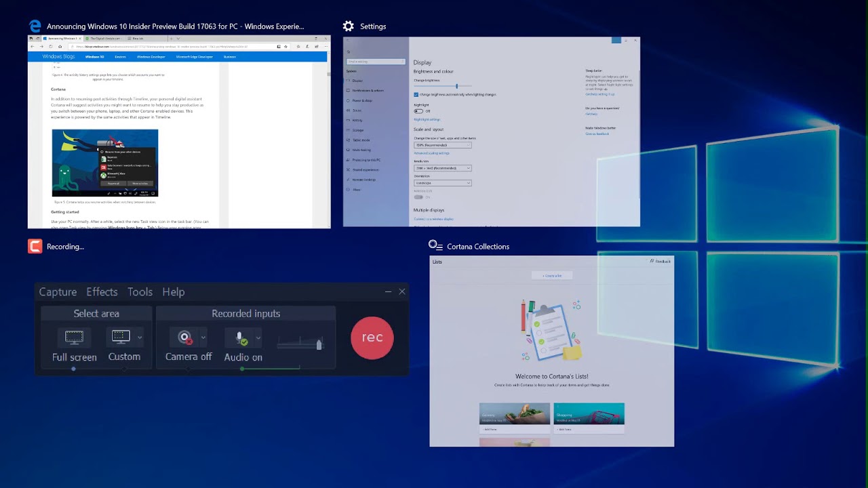The image size is (868, 488).
Task: Click Give us feedback link in Settings
Action: click(x=597, y=134)
